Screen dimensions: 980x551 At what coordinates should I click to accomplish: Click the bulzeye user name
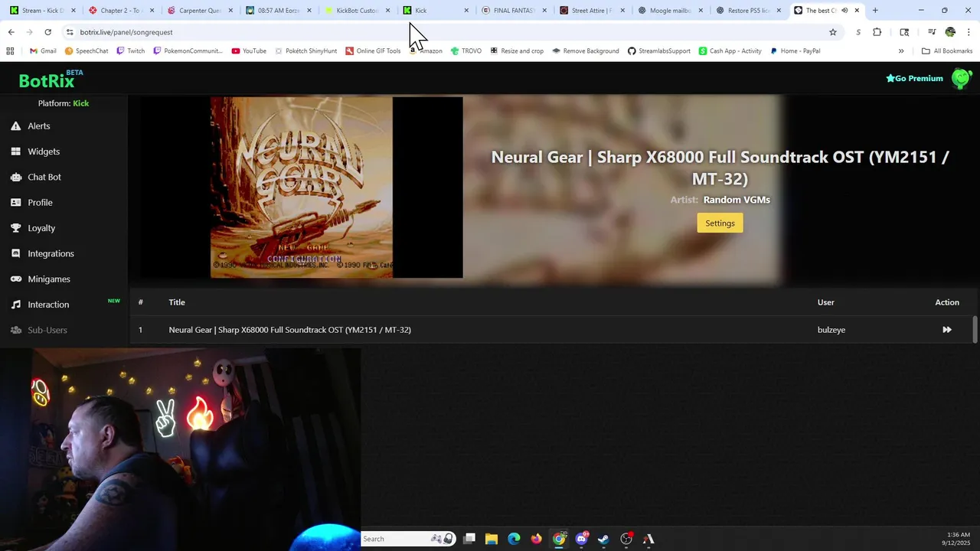click(831, 330)
